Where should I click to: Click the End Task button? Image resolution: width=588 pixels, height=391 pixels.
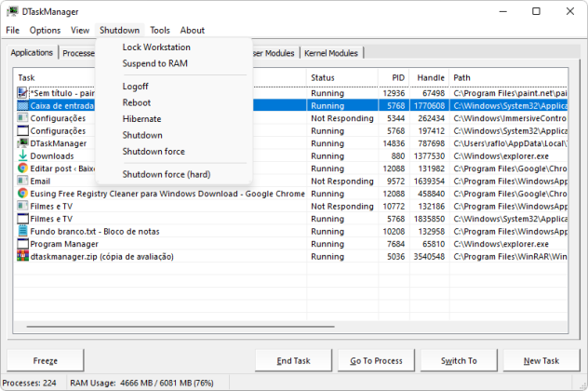tap(293, 360)
